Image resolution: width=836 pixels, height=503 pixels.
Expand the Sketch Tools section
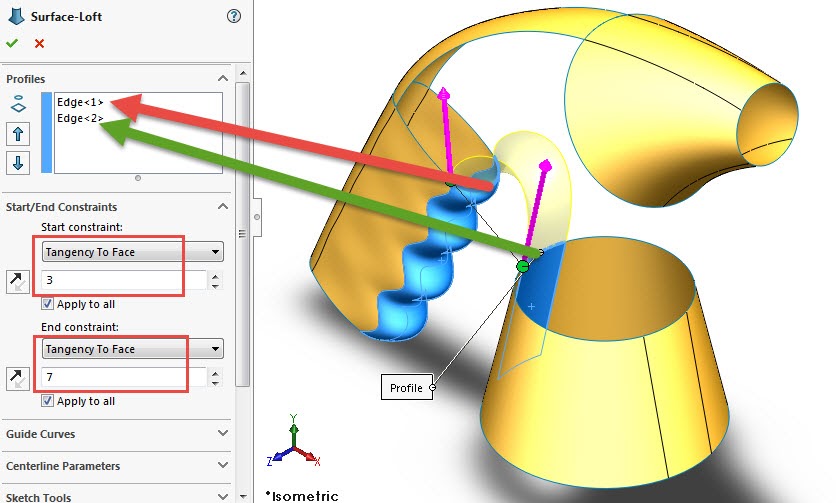click(x=223, y=497)
